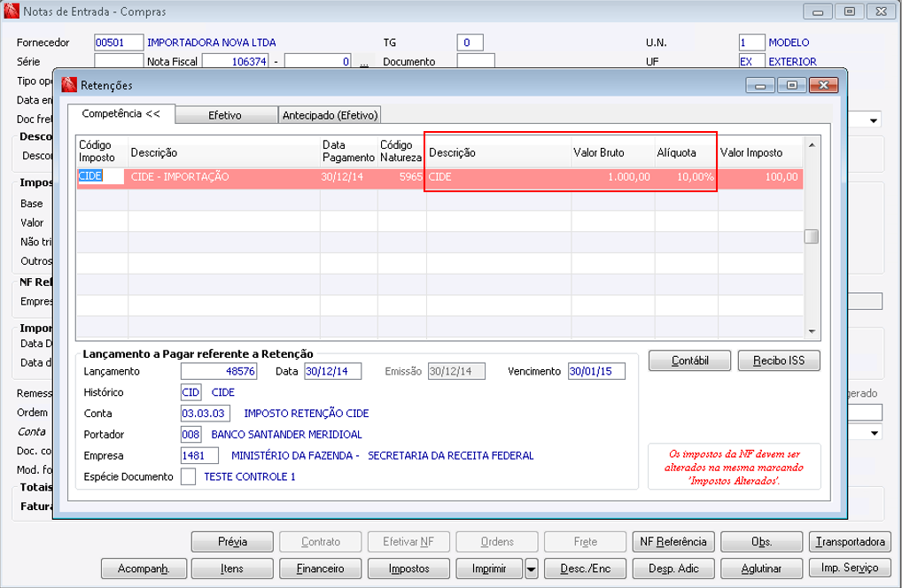Click the 100,00 Valor Imposto cell

(760, 176)
